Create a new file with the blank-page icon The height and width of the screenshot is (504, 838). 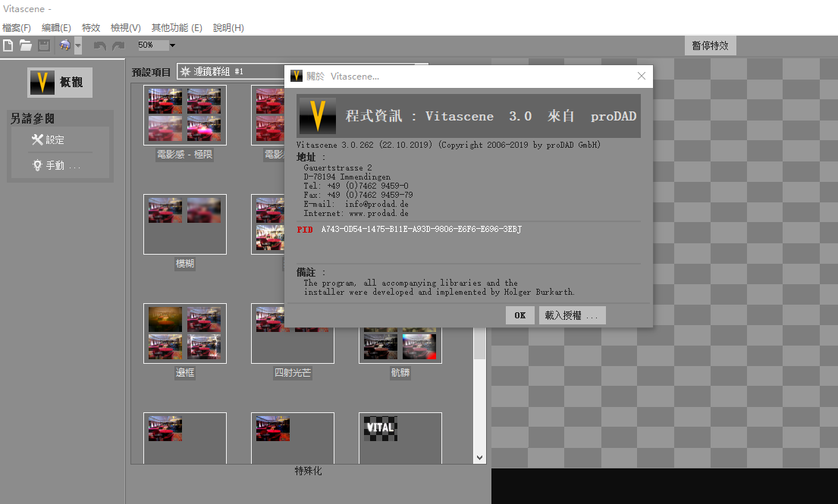click(x=8, y=45)
